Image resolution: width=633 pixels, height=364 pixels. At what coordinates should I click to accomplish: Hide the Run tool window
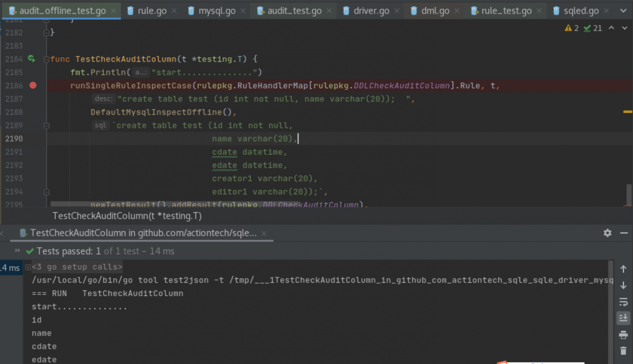(624, 233)
